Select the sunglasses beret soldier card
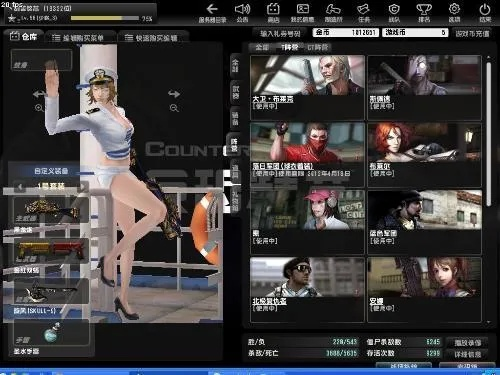Viewport: 500px width, 375px height. [307, 289]
